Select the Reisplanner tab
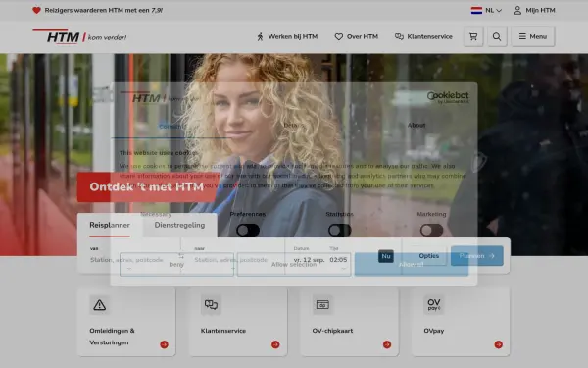This screenshot has height=368, width=588. (x=110, y=225)
